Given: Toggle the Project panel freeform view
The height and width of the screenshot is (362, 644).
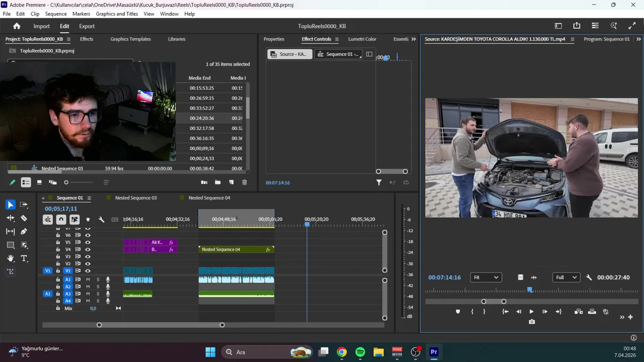Looking at the screenshot, I should pos(53,183).
